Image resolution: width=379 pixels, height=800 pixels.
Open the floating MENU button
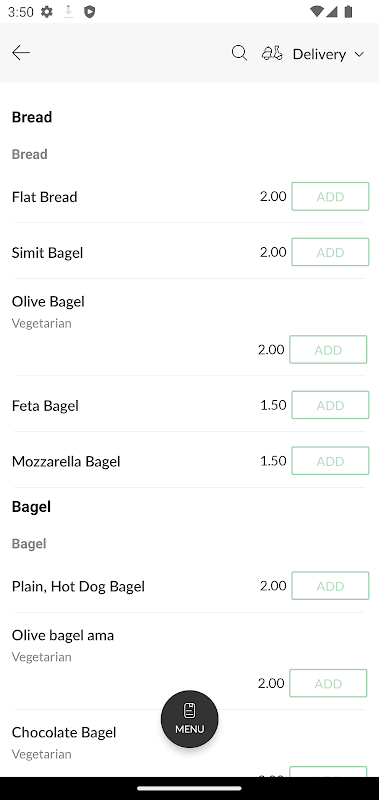(x=190, y=719)
